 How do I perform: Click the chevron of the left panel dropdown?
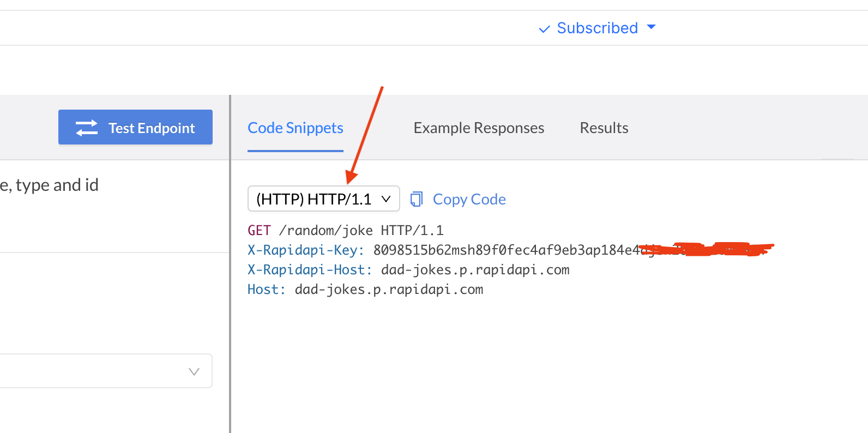[x=194, y=371]
